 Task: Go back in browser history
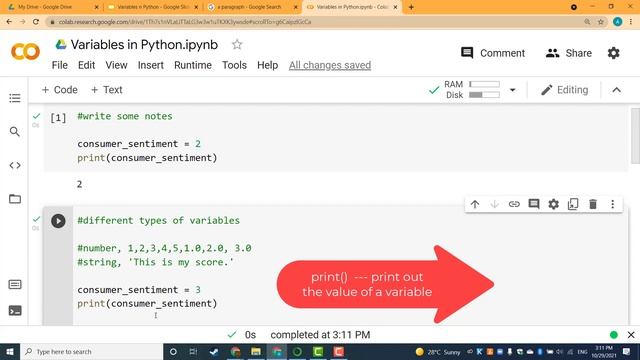pos(9,22)
